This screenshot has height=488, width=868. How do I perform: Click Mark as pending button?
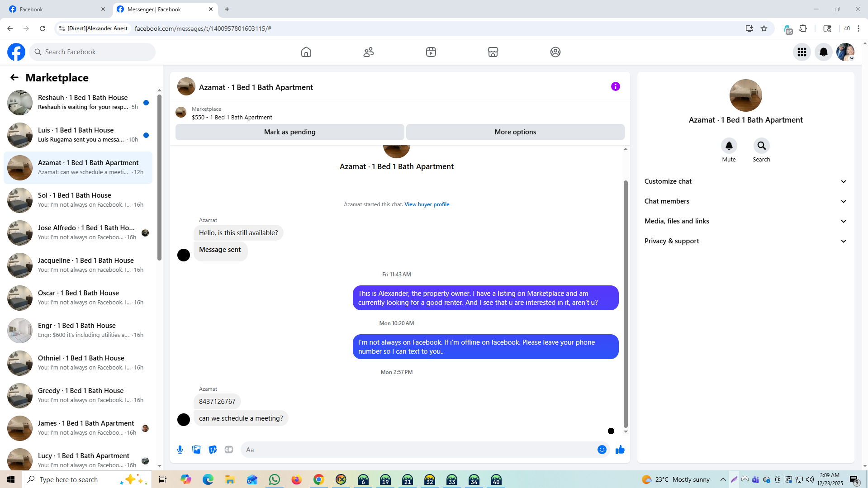click(290, 132)
